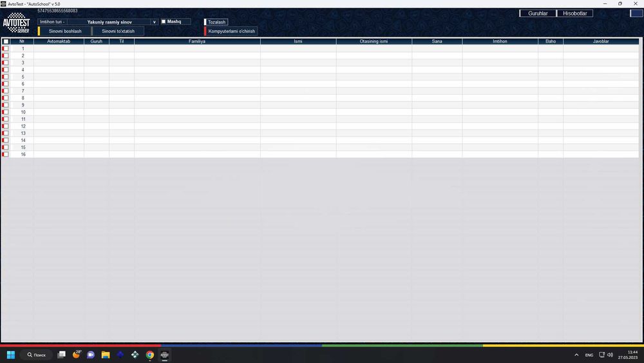Click the № column header

point(22,41)
